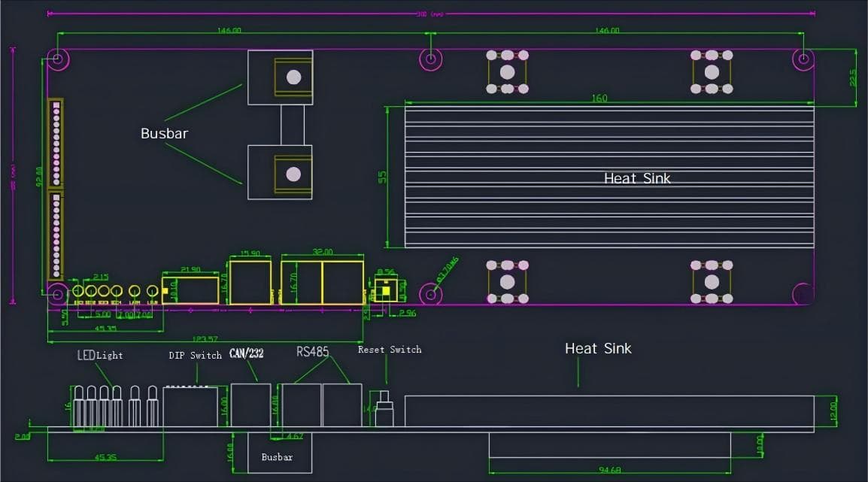Click the top center mounting hole
868x482 pixels.
point(430,59)
